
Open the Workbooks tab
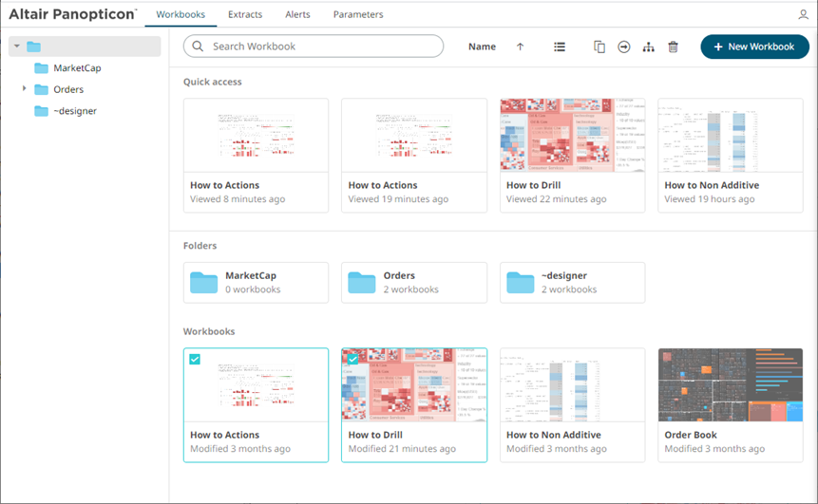181,14
